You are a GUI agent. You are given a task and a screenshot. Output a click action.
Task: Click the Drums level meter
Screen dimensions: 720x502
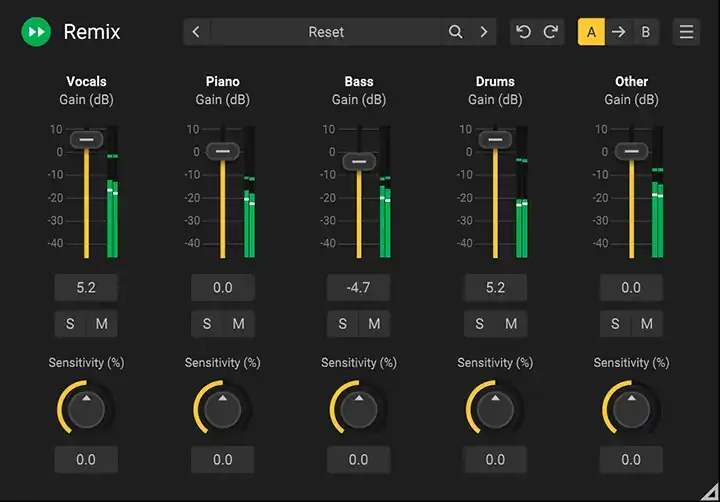[x=522, y=192]
